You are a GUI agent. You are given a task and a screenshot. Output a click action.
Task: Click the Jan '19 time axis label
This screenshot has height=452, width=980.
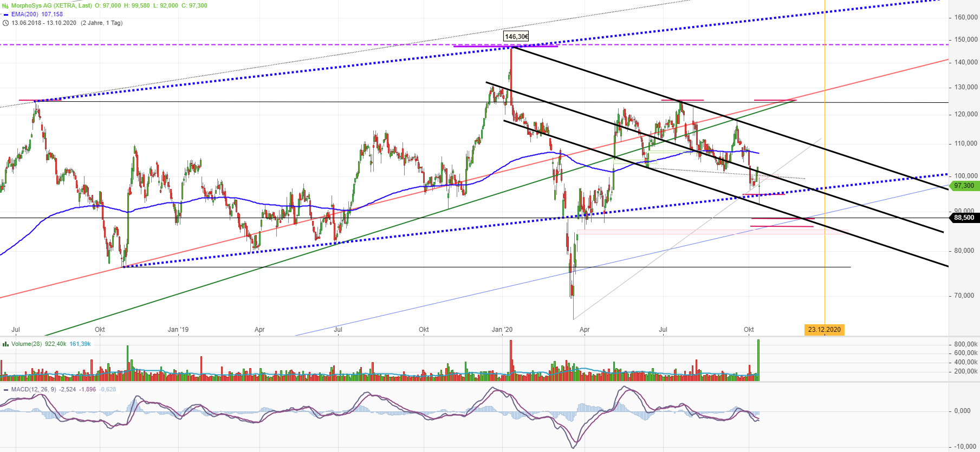coord(178,329)
